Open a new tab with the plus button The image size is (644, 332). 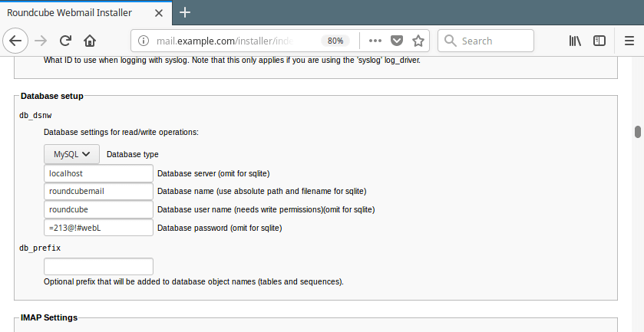point(185,12)
